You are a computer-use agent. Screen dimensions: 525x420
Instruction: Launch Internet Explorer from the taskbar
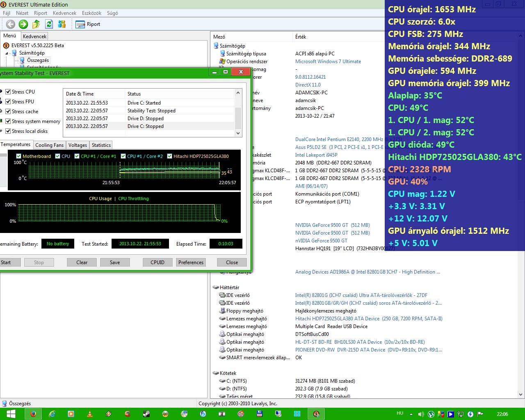52,414
